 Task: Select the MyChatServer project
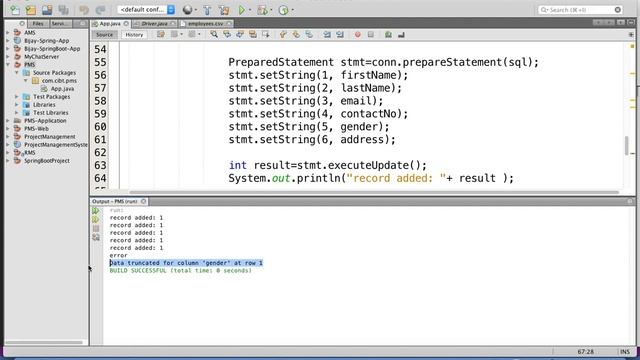[41, 57]
